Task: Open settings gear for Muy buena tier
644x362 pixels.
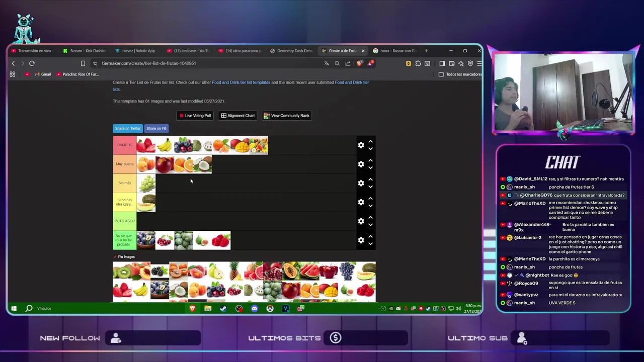Action: click(x=361, y=164)
